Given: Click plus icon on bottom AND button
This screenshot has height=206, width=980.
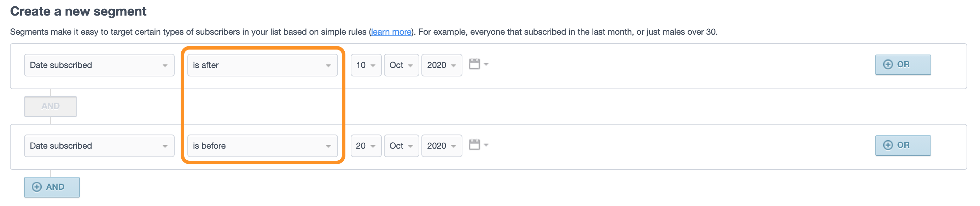Looking at the screenshot, I should (37, 187).
